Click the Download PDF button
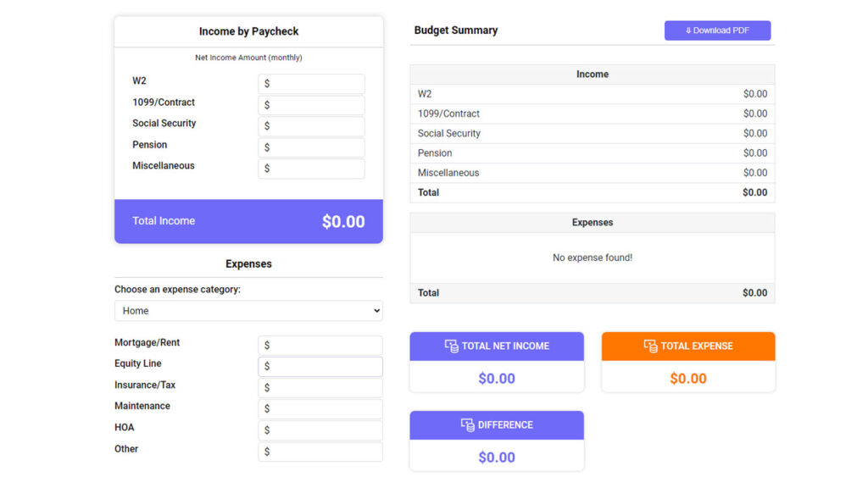The height and width of the screenshot is (488, 868). pyautogui.click(x=717, y=30)
